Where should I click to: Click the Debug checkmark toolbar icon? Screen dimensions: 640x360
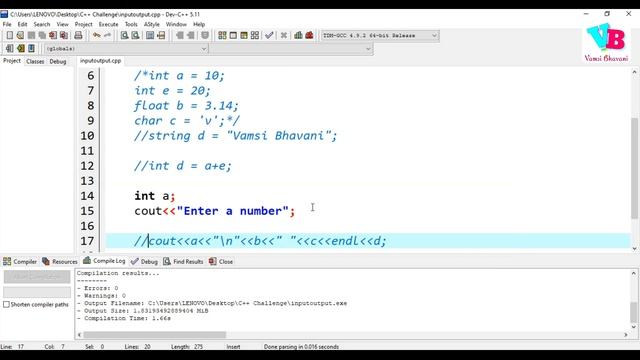pos(269,36)
